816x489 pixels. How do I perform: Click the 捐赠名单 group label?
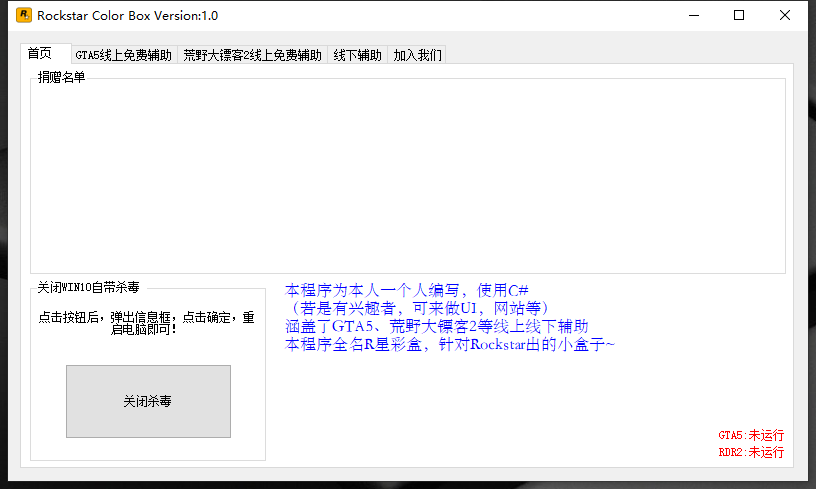click(x=61, y=78)
